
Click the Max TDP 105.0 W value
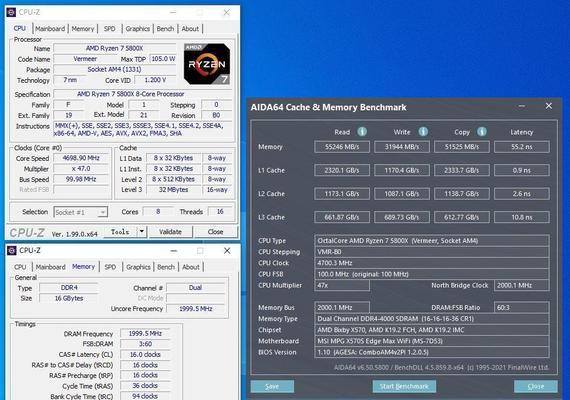click(163, 59)
